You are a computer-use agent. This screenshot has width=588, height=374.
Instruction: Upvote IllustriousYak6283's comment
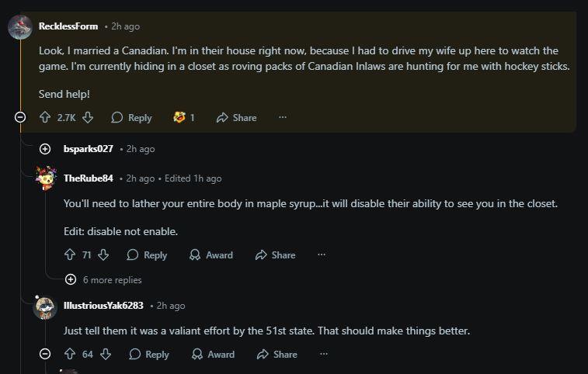tap(70, 354)
